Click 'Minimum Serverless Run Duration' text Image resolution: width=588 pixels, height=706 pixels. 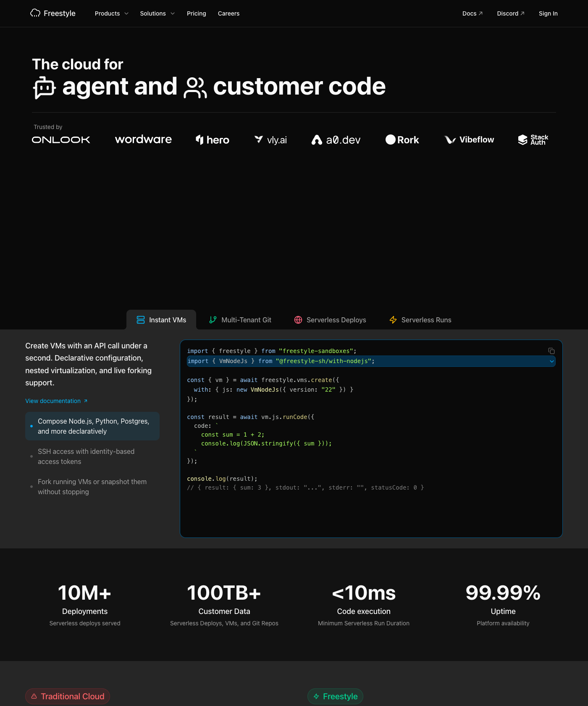(364, 623)
